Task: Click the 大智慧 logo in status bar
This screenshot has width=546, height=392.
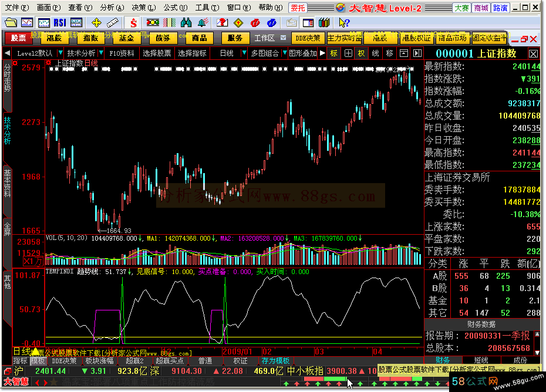Action: (x=16, y=382)
